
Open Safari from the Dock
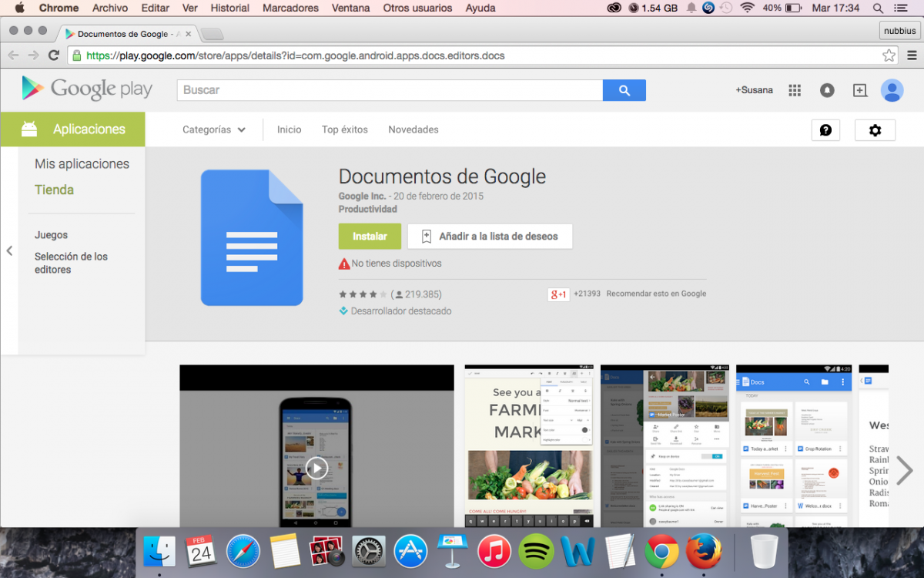(243, 552)
